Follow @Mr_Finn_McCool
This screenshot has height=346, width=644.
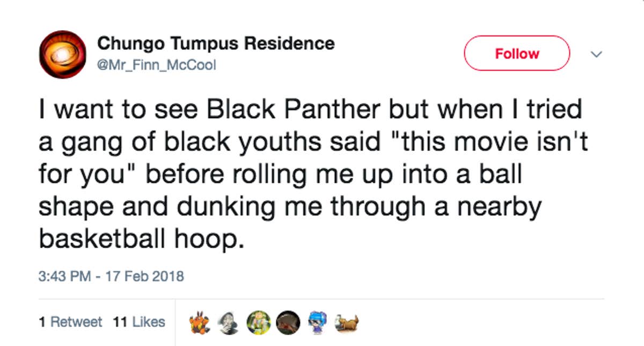(517, 53)
